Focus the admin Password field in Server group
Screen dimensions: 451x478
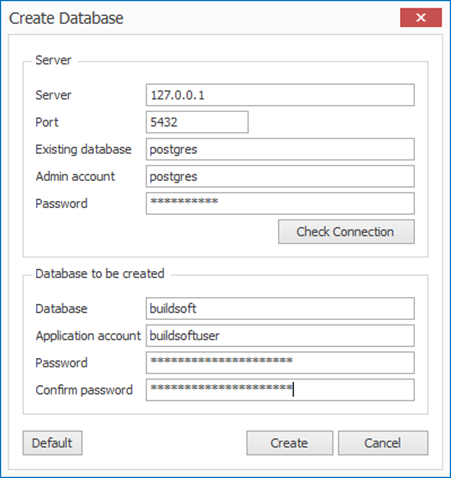pos(280,203)
